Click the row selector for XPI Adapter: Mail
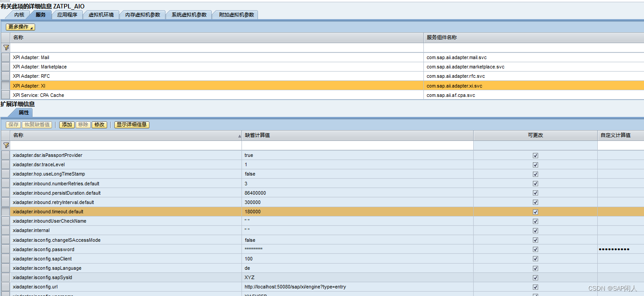Viewport: 644px width, 296px height. pyautogui.click(x=5, y=57)
